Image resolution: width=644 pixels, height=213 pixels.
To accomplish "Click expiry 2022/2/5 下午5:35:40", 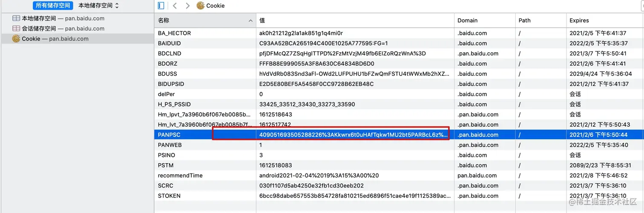I will pyautogui.click(x=598, y=145).
